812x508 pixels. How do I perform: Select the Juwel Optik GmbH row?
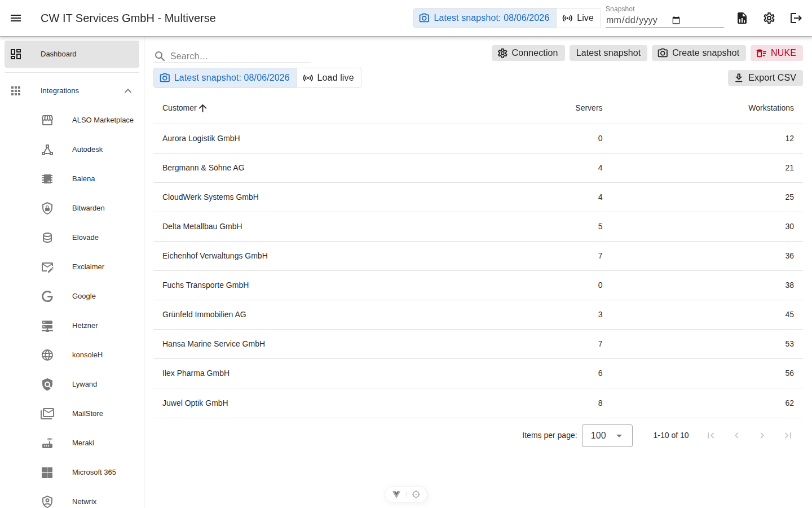[x=478, y=403]
